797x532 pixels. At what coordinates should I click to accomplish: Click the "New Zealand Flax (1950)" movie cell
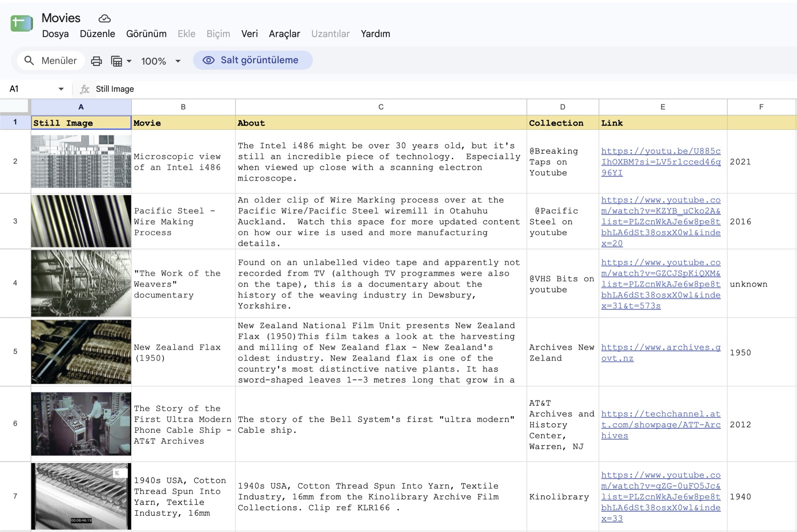183,352
